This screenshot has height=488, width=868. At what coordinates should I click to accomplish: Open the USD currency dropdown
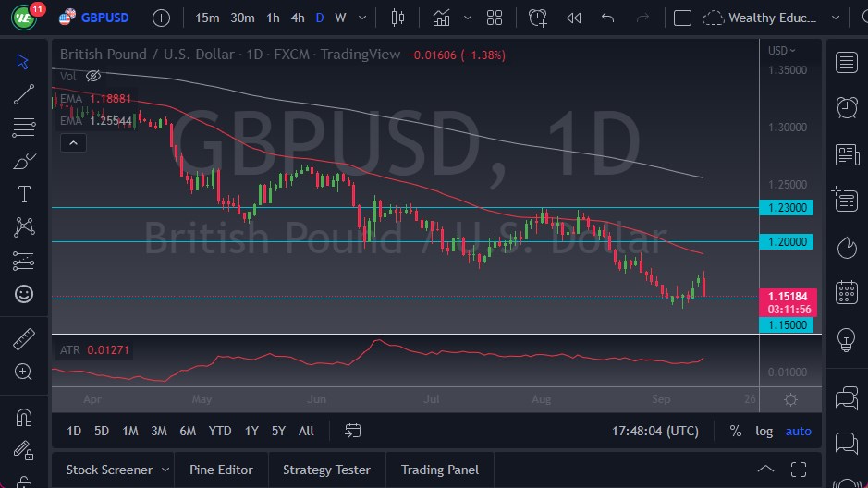pos(782,51)
